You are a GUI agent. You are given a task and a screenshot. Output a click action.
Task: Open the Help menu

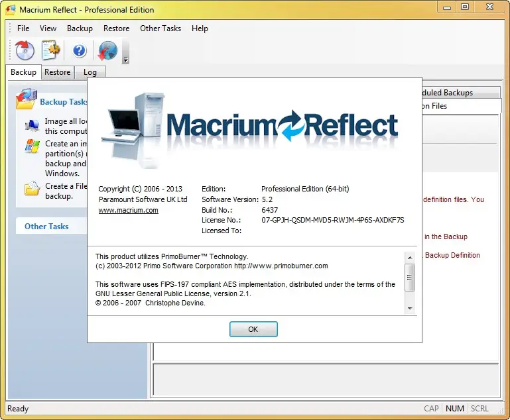[200, 28]
